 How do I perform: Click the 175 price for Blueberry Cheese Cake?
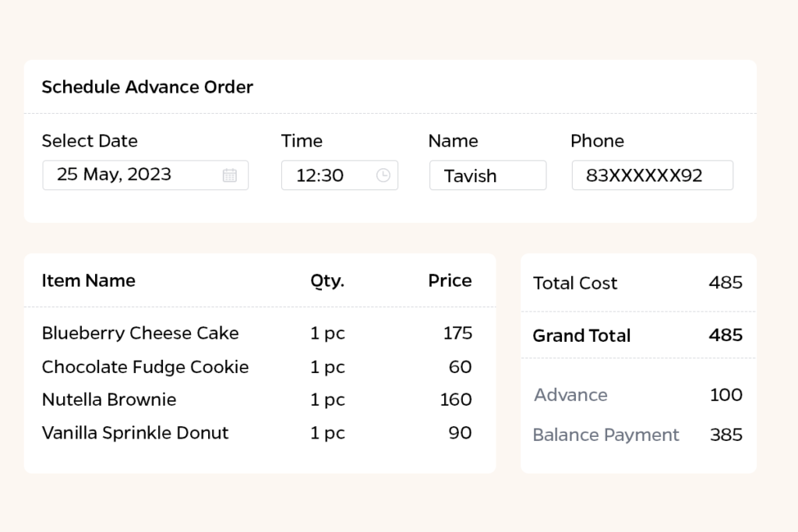[x=457, y=333]
